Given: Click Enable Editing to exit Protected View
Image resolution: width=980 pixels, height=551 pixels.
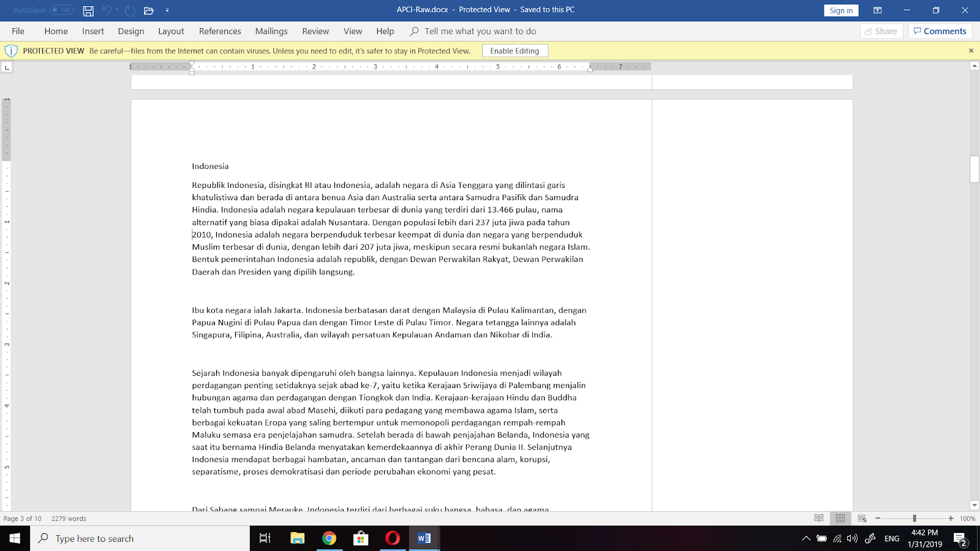Looking at the screenshot, I should pyautogui.click(x=515, y=50).
